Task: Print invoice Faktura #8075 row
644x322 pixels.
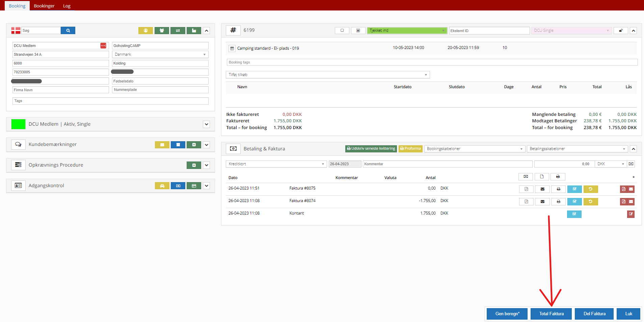Action: pos(558,189)
